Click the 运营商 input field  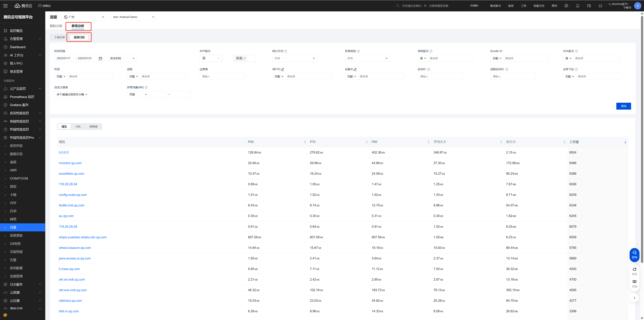pyautogui.click(x=222, y=76)
